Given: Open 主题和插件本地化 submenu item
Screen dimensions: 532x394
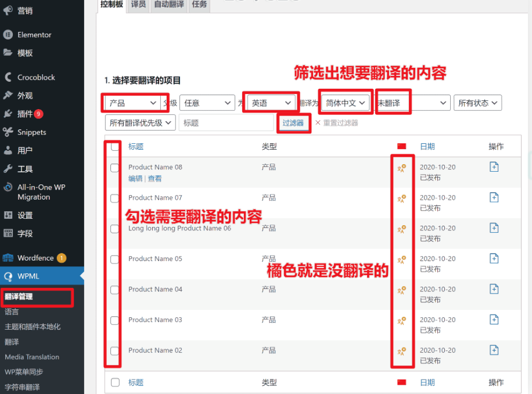Looking at the screenshot, I should pos(33,327).
